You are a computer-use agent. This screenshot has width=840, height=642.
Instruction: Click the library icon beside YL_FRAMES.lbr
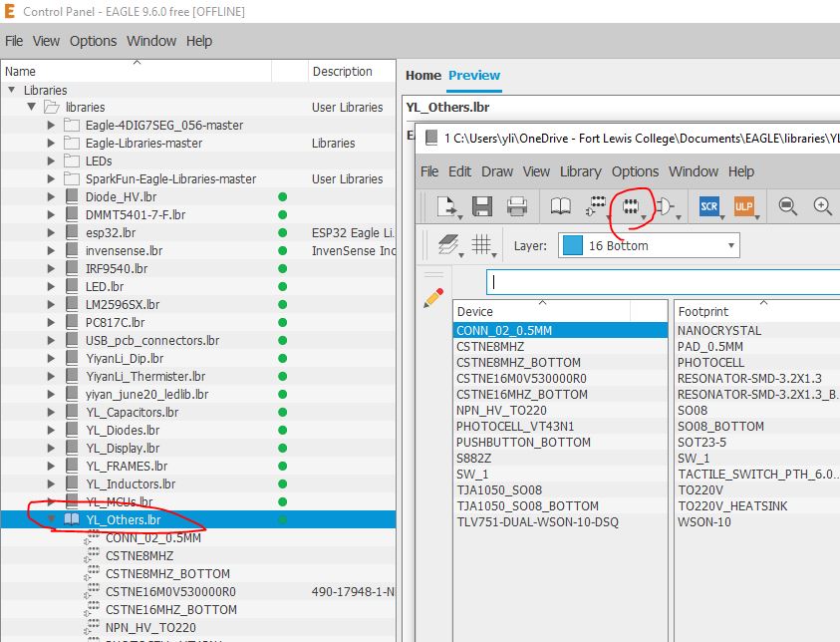click(72, 466)
